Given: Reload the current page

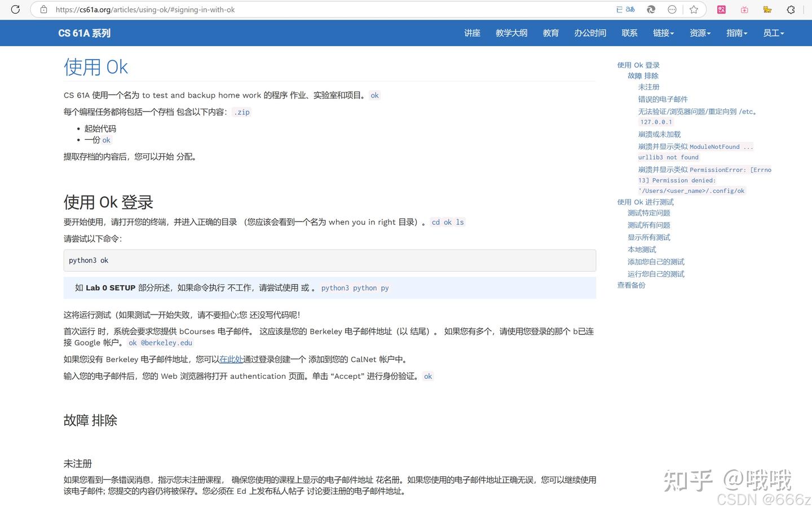Looking at the screenshot, I should click(15, 10).
